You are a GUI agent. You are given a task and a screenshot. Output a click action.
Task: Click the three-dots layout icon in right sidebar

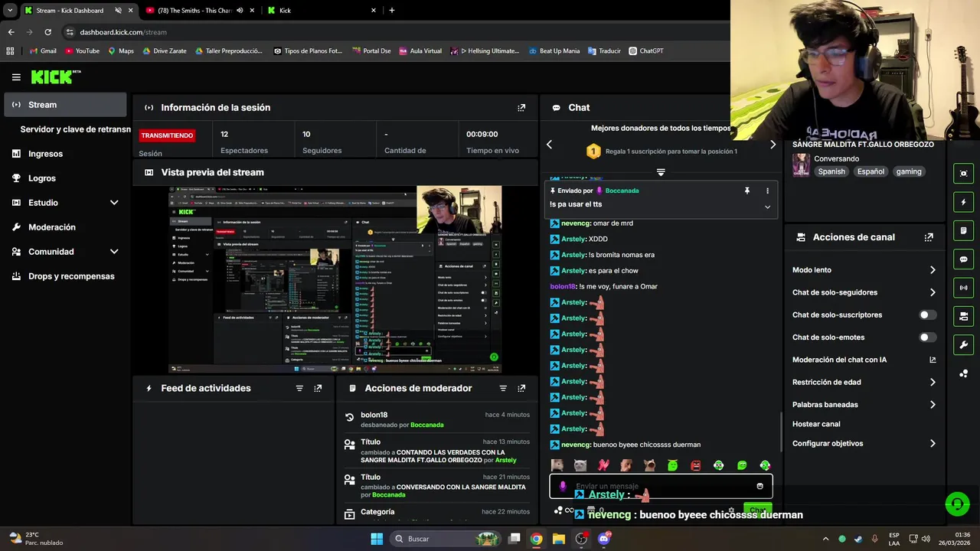point(963,373)
